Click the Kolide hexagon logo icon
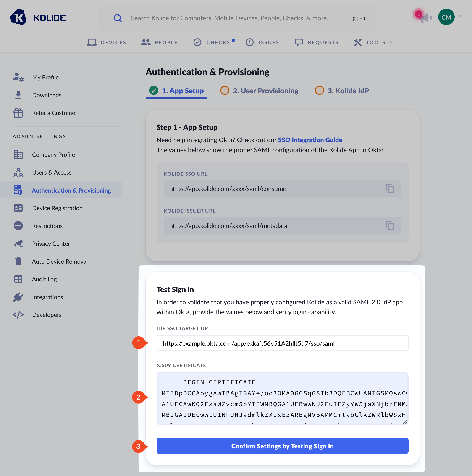The image size is (472, 476). click(x=18, y=17)
